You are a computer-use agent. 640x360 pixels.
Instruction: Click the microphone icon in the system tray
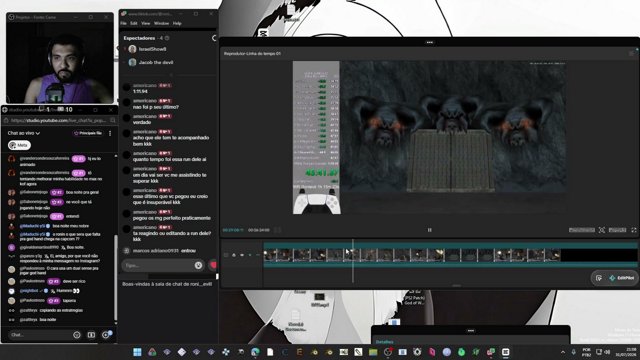574,352
